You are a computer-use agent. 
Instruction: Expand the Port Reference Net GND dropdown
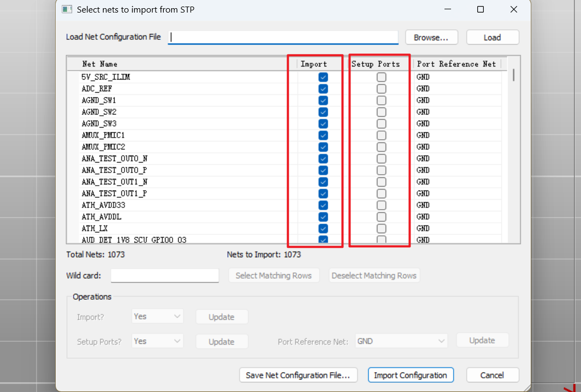(401, 341)
